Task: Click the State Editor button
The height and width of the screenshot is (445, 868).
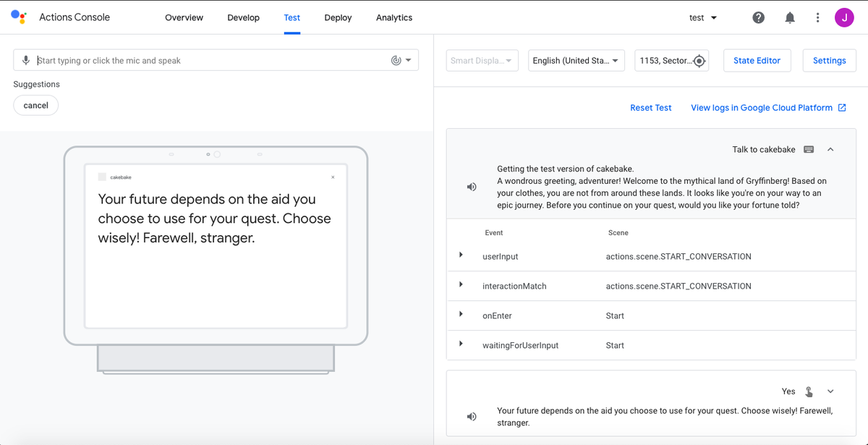Action: click(757, 61)
